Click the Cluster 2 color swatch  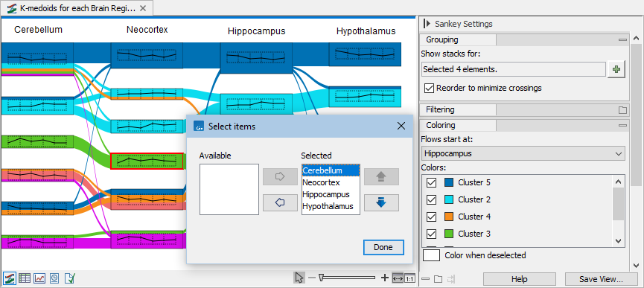tap(449, 199)
